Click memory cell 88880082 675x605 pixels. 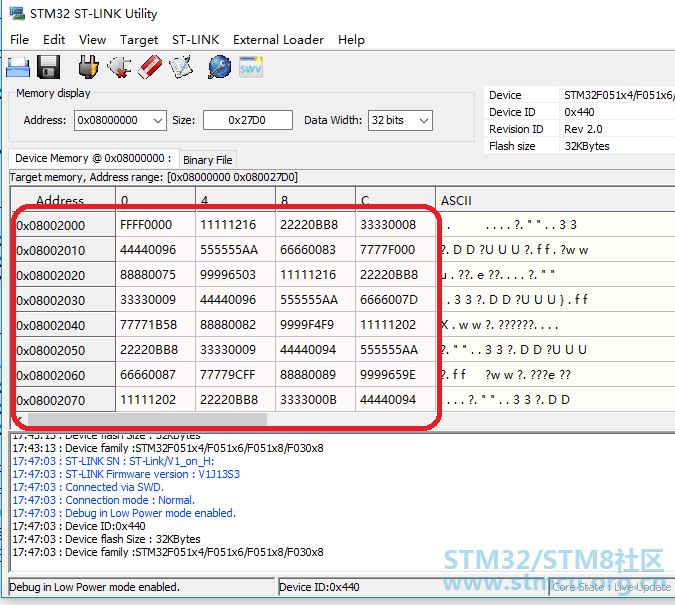pyautogui.click(x=235, y=325)
